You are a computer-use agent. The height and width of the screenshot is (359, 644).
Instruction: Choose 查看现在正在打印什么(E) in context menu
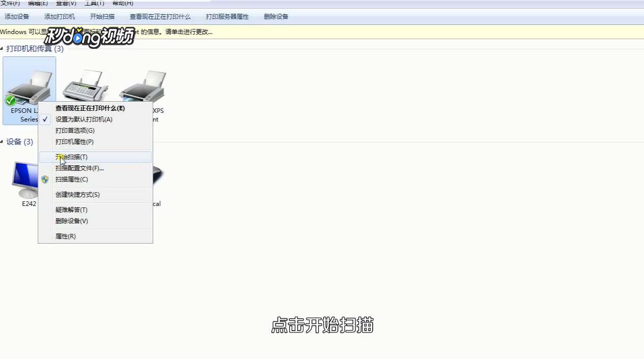tap(96, 108)
